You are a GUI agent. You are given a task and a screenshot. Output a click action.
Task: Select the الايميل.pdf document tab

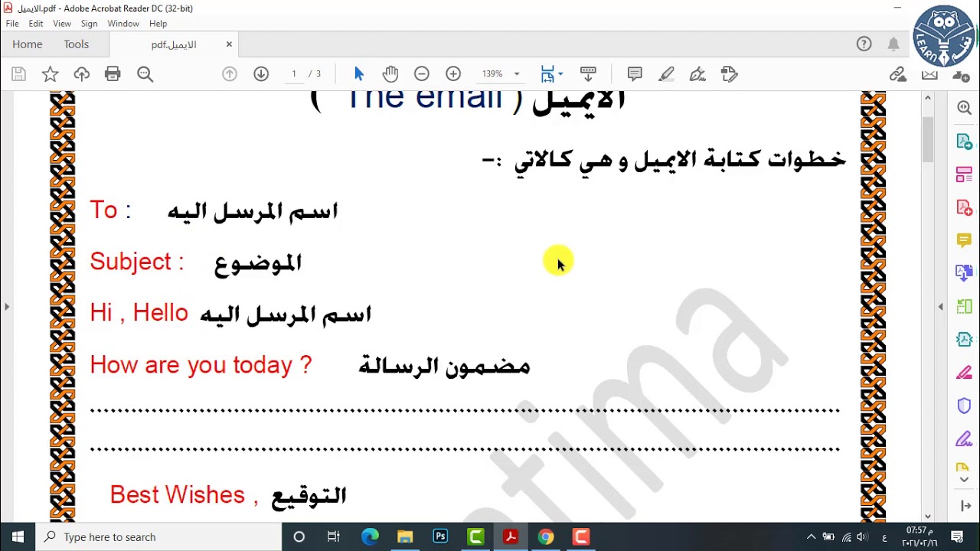click(175, 45)
